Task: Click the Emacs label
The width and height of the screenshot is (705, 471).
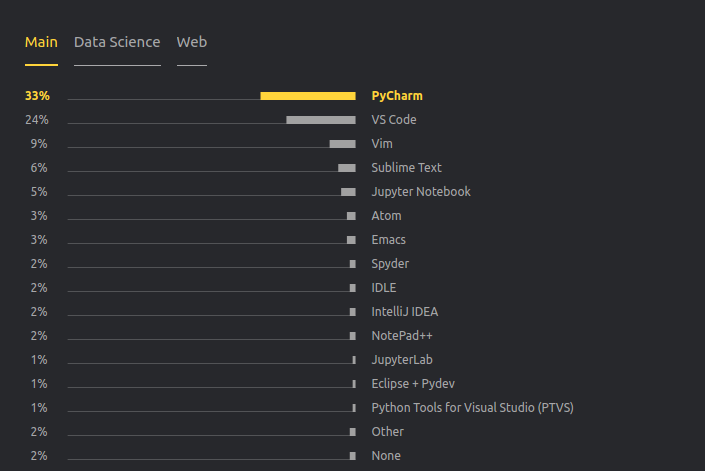Action: [x=388, y=240]
